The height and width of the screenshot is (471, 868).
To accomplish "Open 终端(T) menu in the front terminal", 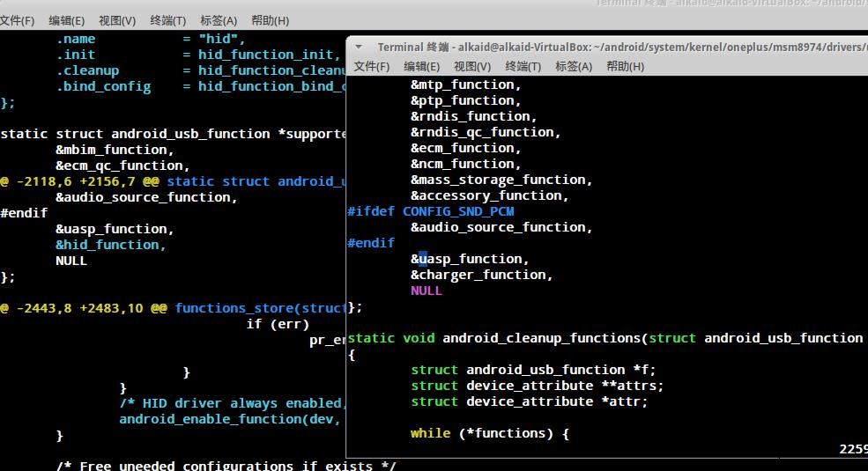I will pyautogui.click(x=523, y=66).
